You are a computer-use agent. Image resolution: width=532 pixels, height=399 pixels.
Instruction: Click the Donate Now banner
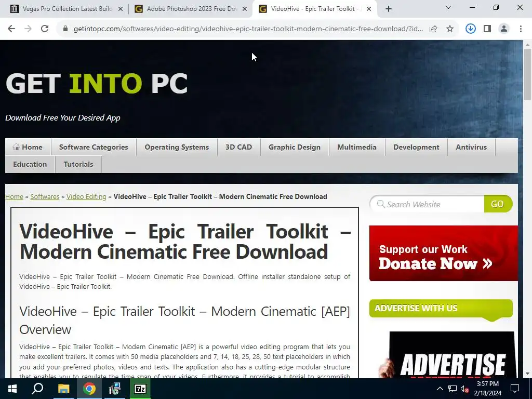click(444, 253)
